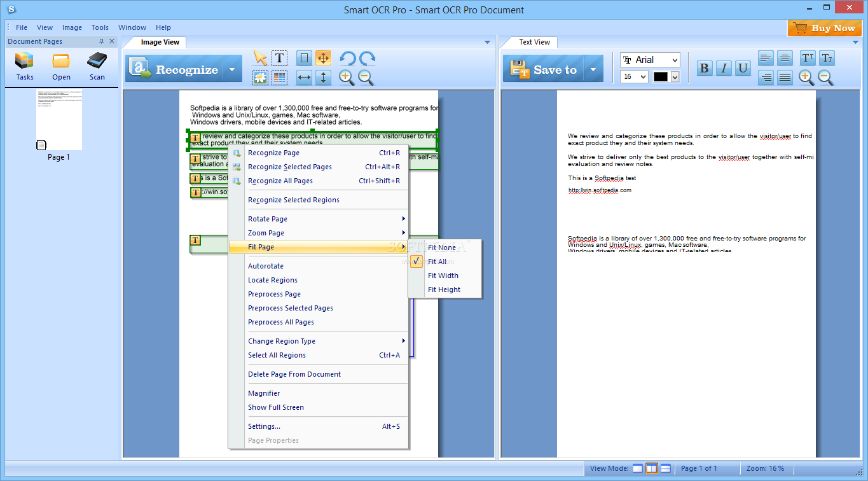Decrease text size with small Tt icon
Screen dimensions: 868x481
[x=827, y=58]
